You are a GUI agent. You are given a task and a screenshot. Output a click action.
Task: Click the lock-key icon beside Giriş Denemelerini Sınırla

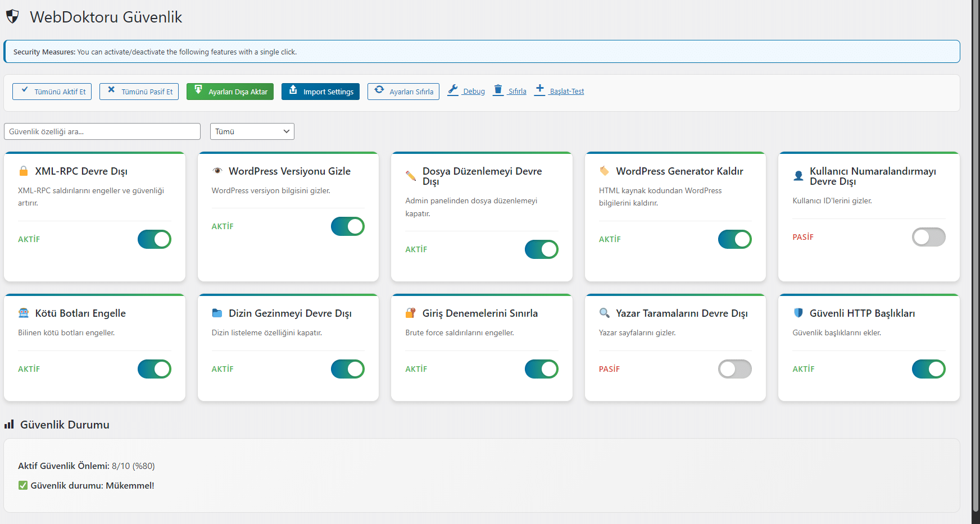tap(411, 313)
